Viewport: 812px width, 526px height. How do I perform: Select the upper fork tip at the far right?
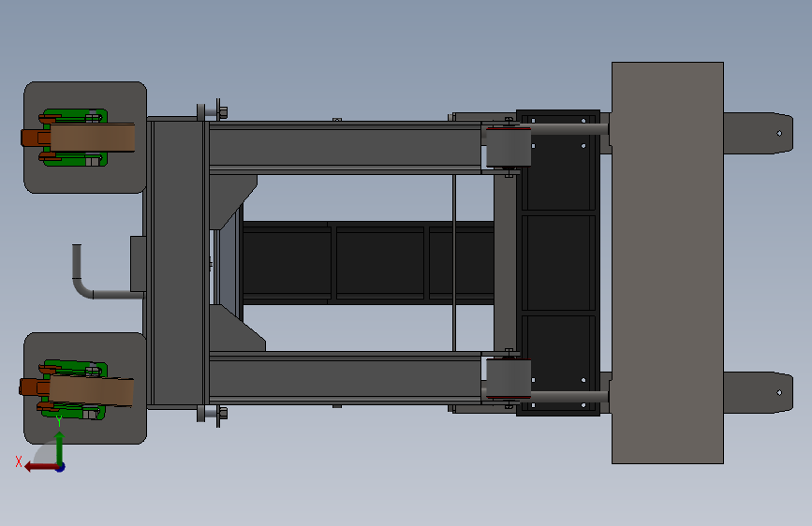pyautogui.click(x=758, y=133)
